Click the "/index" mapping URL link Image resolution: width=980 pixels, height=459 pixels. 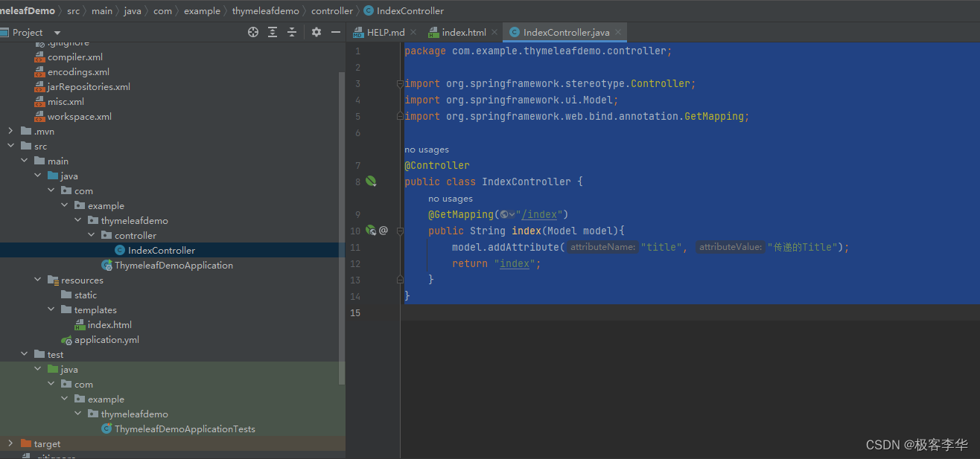coord(540,214)
